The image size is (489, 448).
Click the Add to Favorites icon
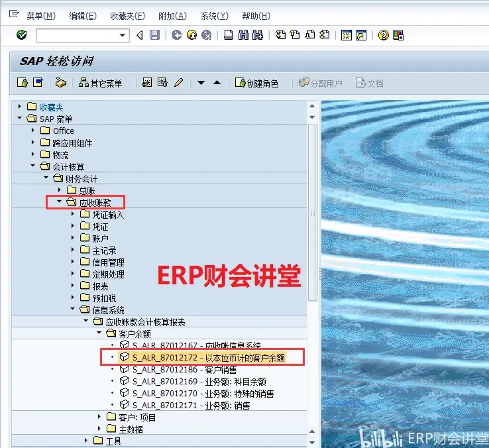(x=147, y=83)
